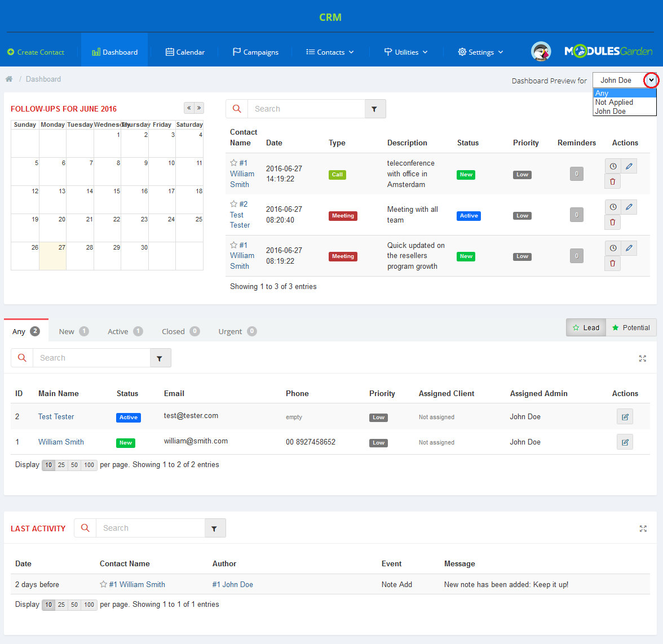Switch to the Closed contacts tab

[180, 331]
